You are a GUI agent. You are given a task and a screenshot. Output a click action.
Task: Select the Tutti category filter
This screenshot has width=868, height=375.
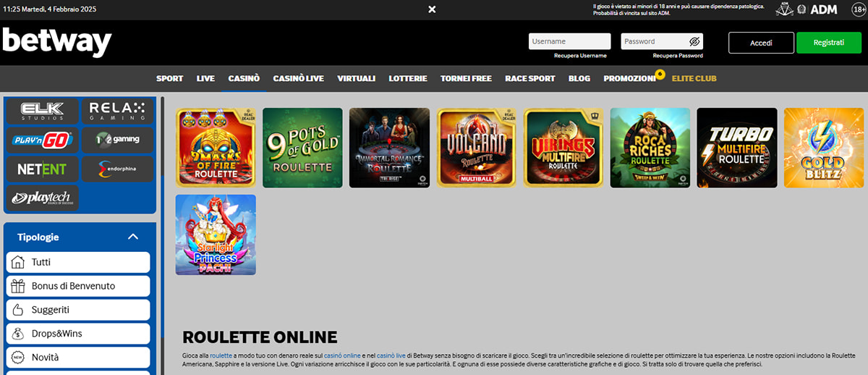coord(78,262)
